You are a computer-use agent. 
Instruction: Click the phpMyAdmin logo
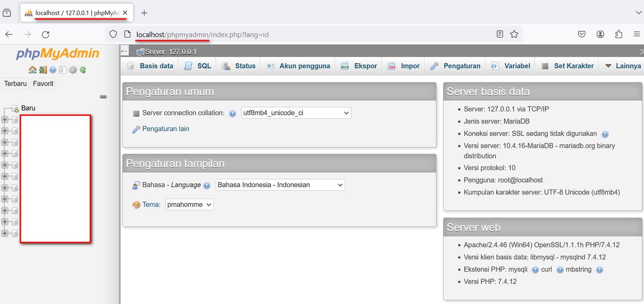pos(58,53)
